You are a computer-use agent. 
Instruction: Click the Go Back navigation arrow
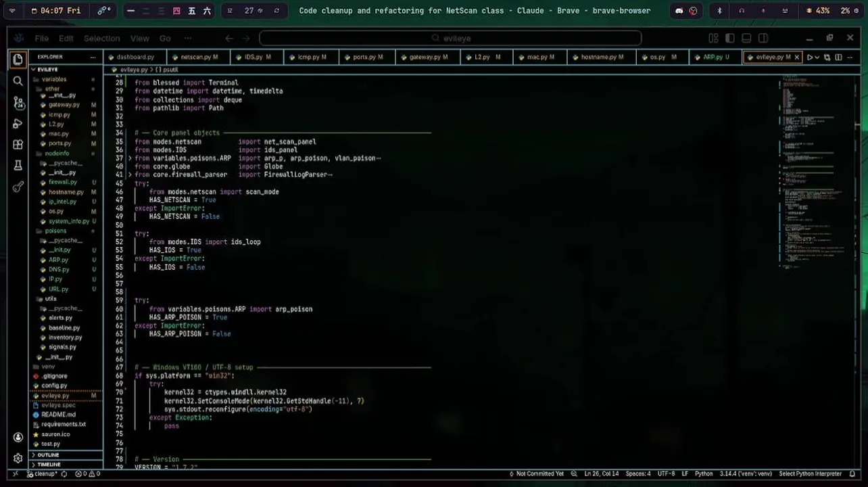point(229,39)
